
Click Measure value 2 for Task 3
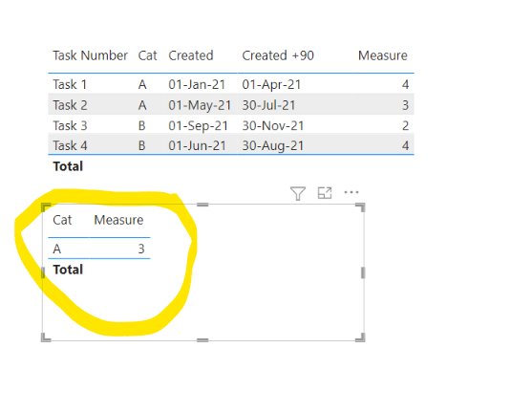coord(405,125)
